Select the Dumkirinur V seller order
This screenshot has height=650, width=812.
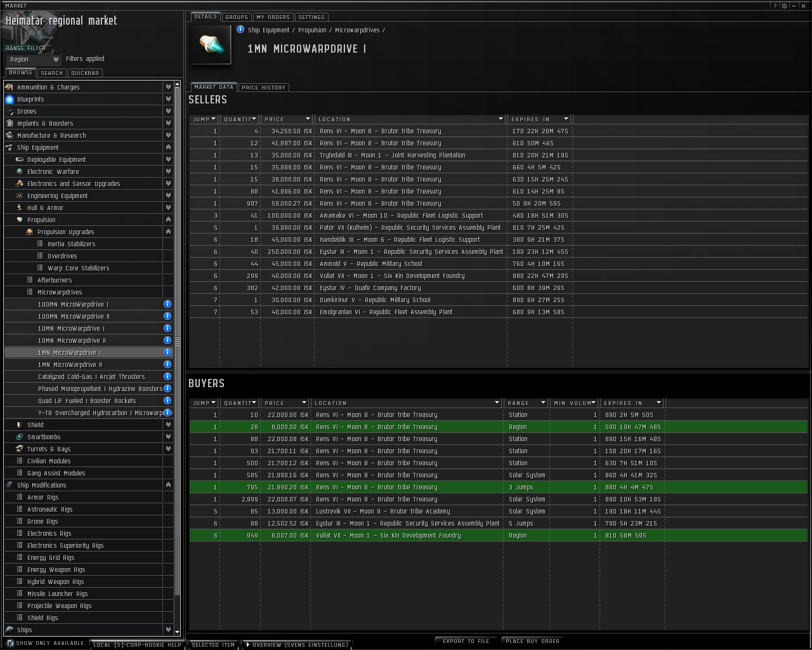(499, 300)
